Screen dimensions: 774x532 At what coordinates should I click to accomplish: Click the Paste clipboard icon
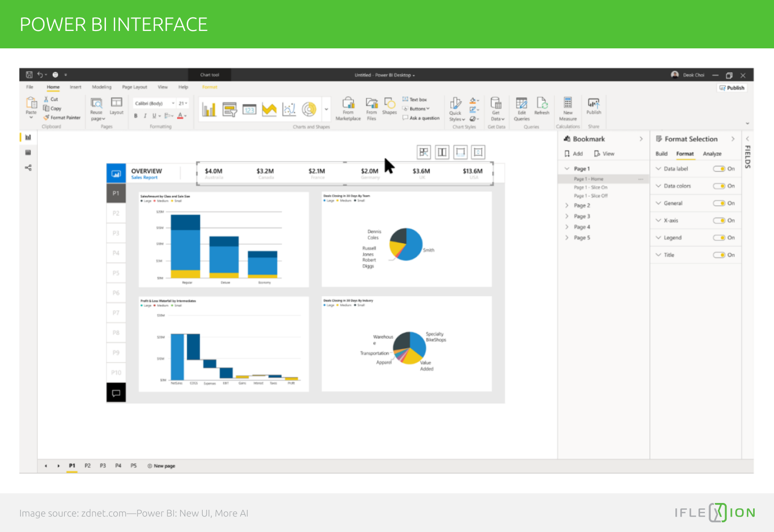tap(31, 103)
